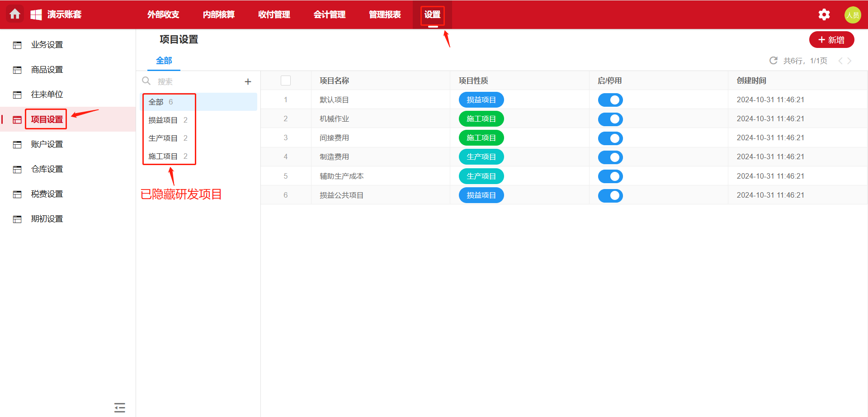Click the refresh icon beside row count
868x417 pixels.
coord(773,61)
